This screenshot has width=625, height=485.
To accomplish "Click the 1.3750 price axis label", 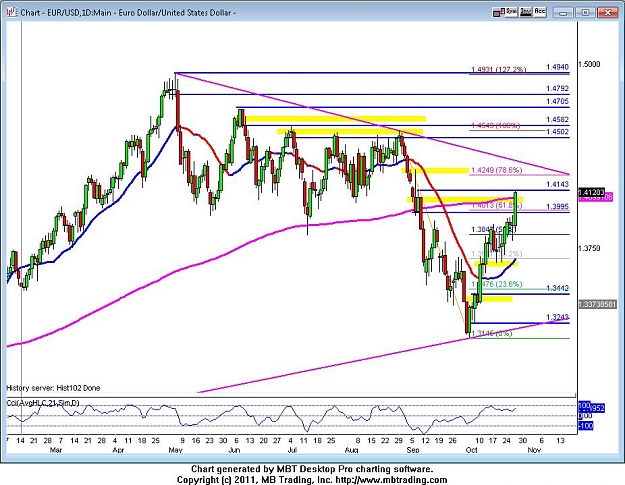I will coord(589,248).
